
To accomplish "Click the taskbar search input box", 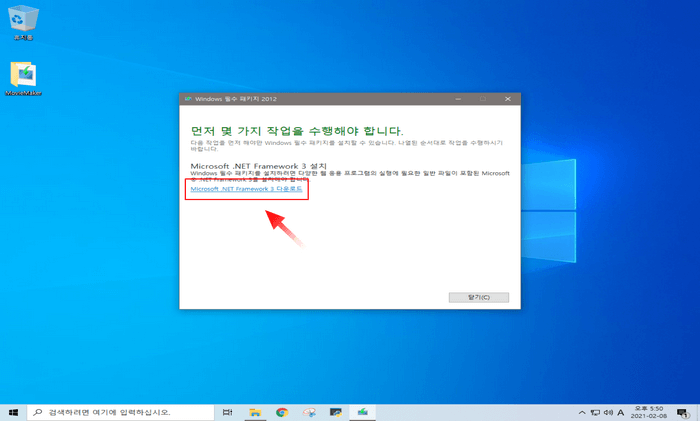I will [x=121, y=412].
